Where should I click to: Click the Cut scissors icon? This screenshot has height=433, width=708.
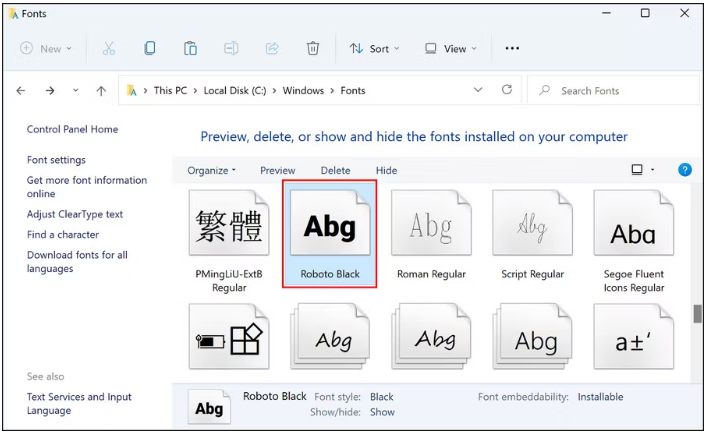click(x=109, y=48)
